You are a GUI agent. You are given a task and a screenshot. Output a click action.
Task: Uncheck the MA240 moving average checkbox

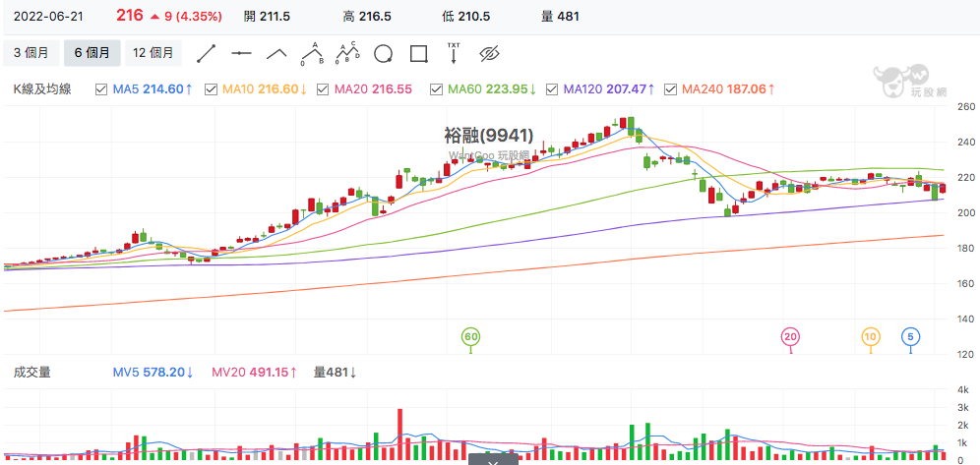671,89
